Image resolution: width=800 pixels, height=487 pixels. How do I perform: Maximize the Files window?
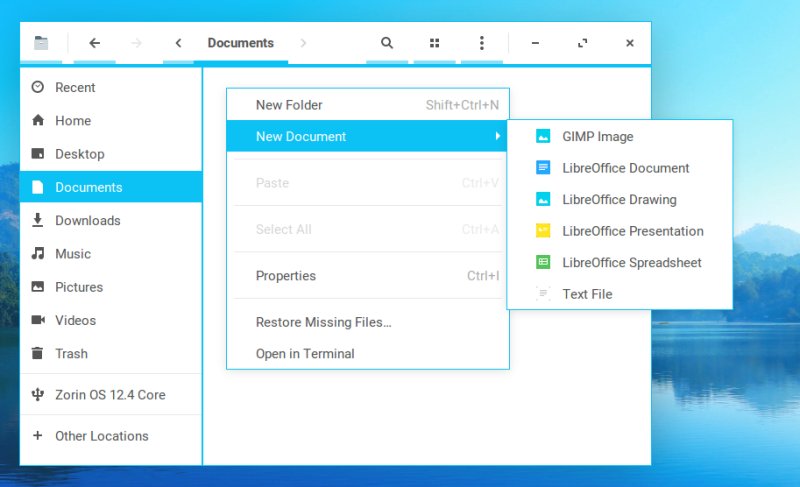[x=582, y=43]
